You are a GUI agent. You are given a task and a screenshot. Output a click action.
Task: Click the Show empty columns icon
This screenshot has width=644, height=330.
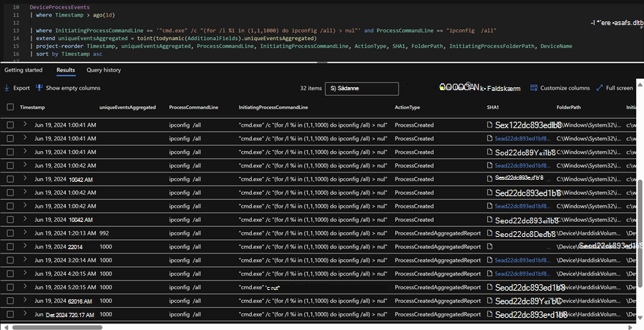[x=39, y=88]
